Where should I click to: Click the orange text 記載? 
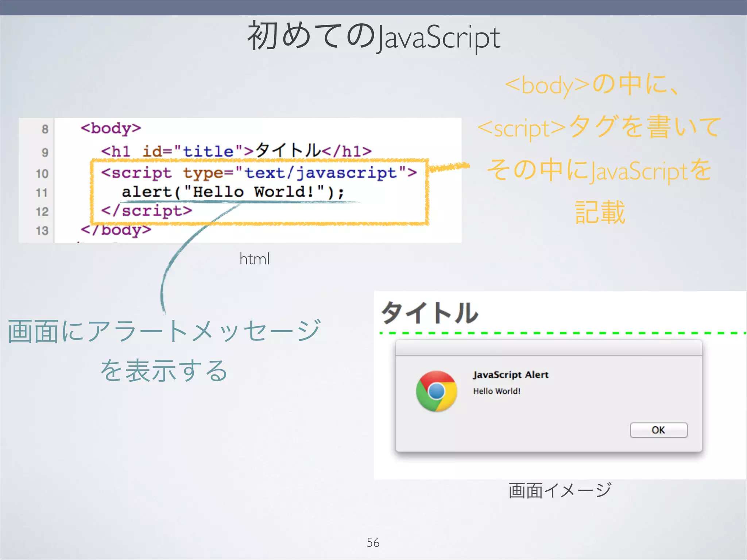pos(600,212)
